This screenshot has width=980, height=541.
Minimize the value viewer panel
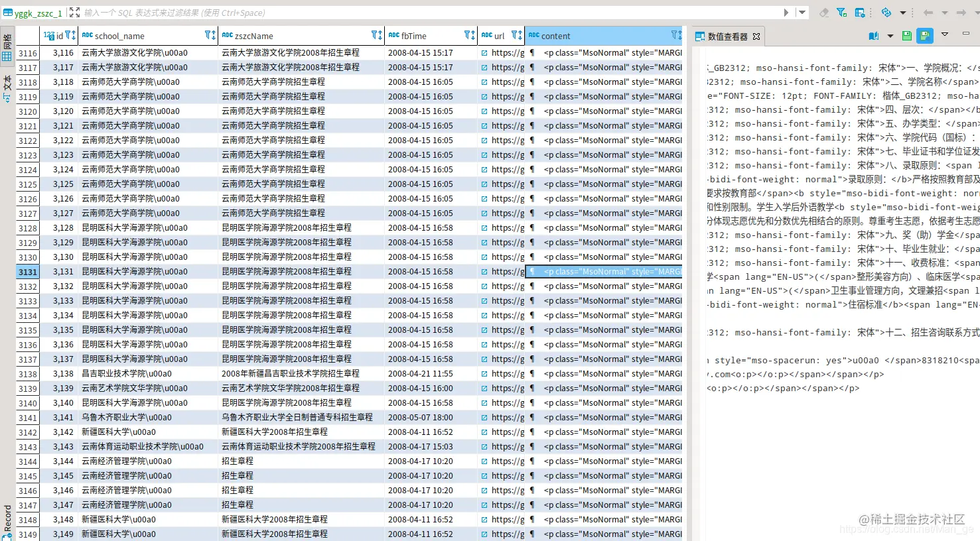click(x=966, y=33)
